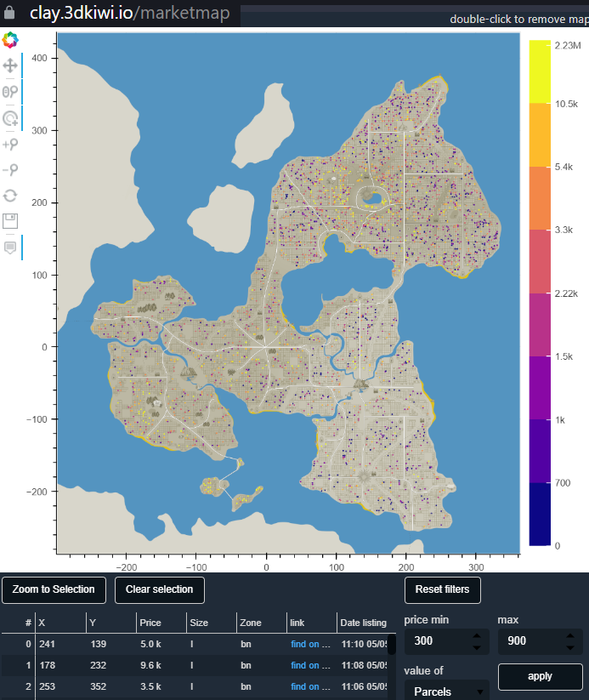Click the Reset filters button

tap(442, 589)
